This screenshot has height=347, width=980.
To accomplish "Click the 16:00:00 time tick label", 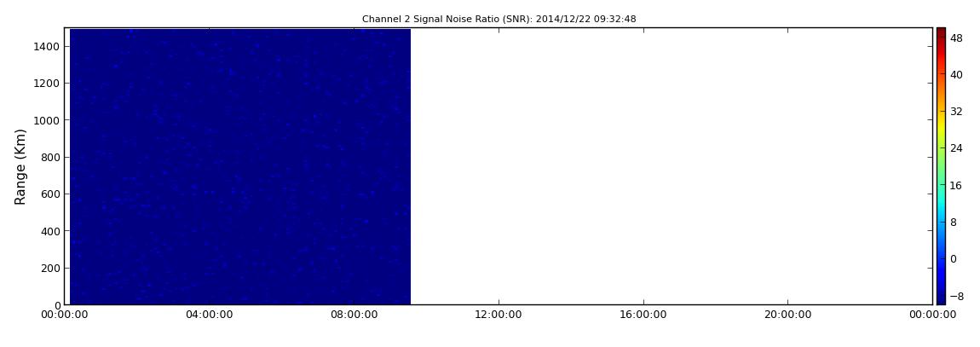I will (x=643, y=315).
